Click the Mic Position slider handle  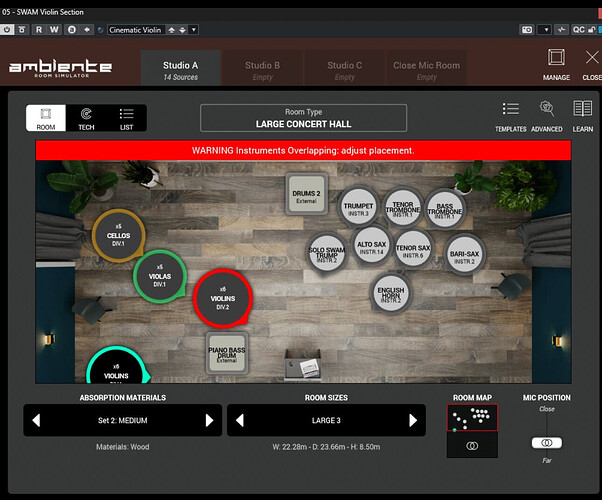[547, 443]
